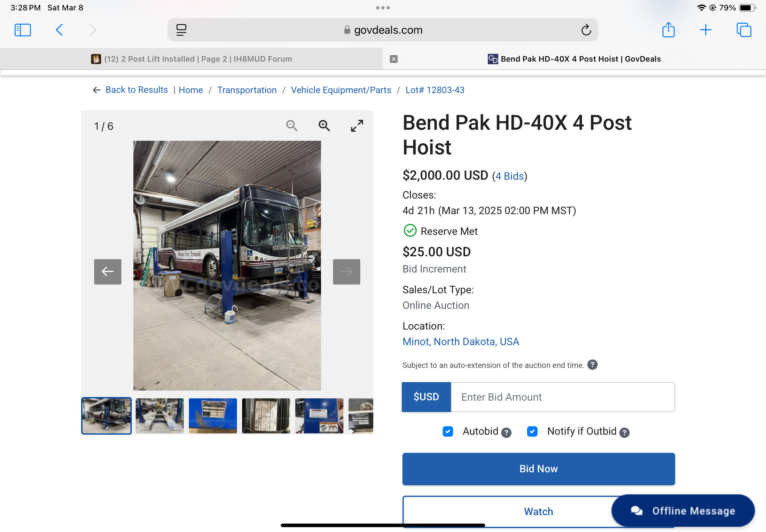Show the next gallery photo

tap(346, 272)
